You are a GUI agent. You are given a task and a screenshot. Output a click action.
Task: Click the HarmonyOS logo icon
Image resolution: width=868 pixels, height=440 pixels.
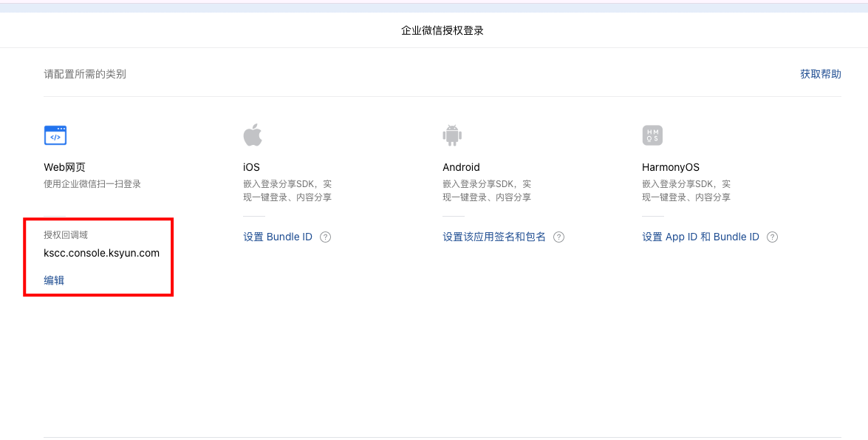pyautogui.click(x=652, y=135)
